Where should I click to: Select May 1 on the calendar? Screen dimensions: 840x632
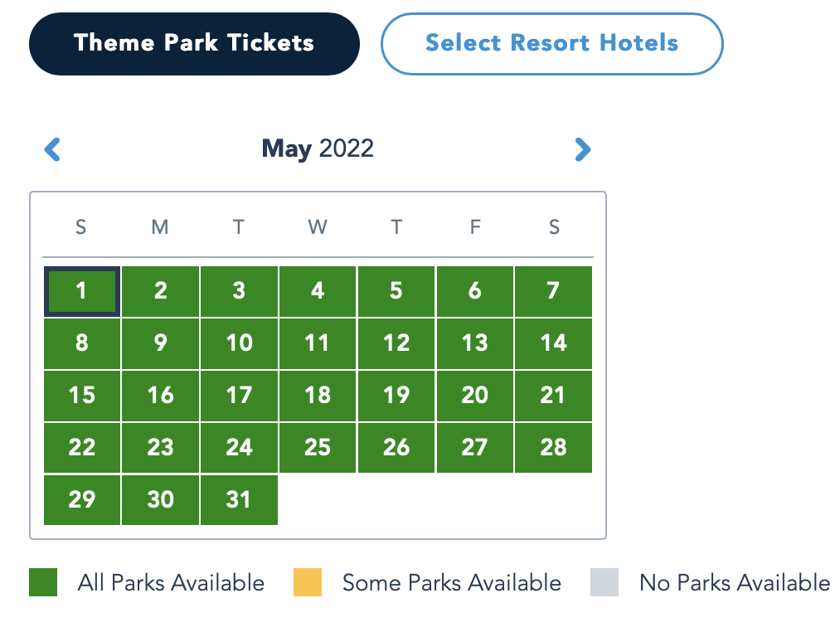click(x=81, y=291)
